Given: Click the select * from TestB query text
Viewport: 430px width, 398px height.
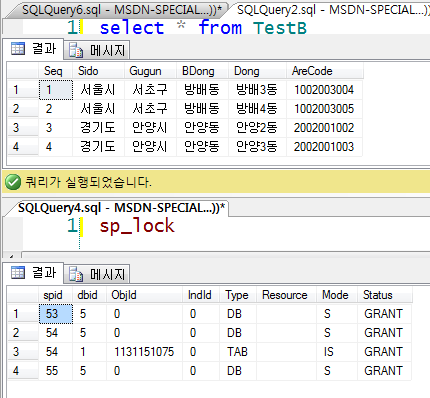Looking at the screenshot, I should 203,27.
